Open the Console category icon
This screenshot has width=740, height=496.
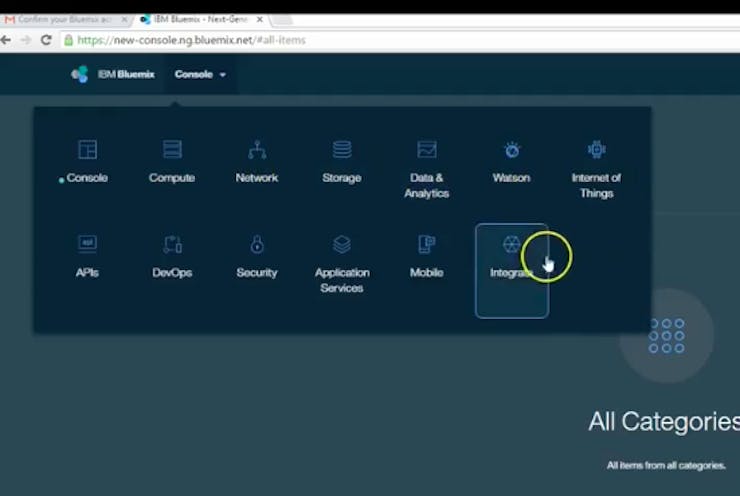pos(87,150)
